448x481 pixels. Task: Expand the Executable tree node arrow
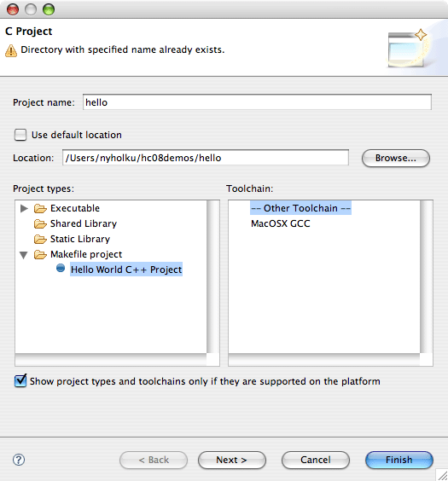[x=24, y=209]
